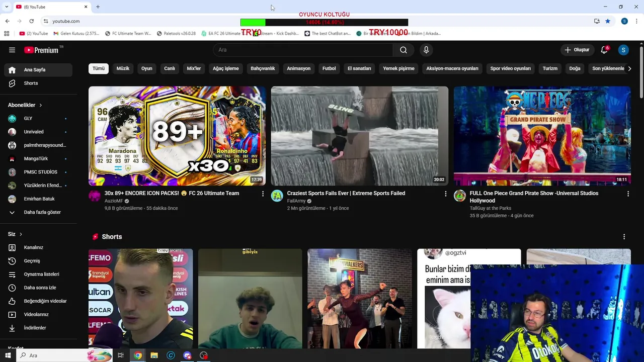Image resolution: width=644 pixels, height=362 pixels.
Task: Open the MangaTürk subscription channel
Action: click(38, 158)
